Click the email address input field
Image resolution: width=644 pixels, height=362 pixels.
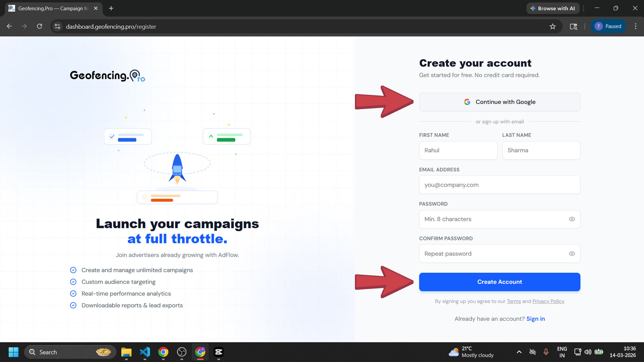pos(499,185)
